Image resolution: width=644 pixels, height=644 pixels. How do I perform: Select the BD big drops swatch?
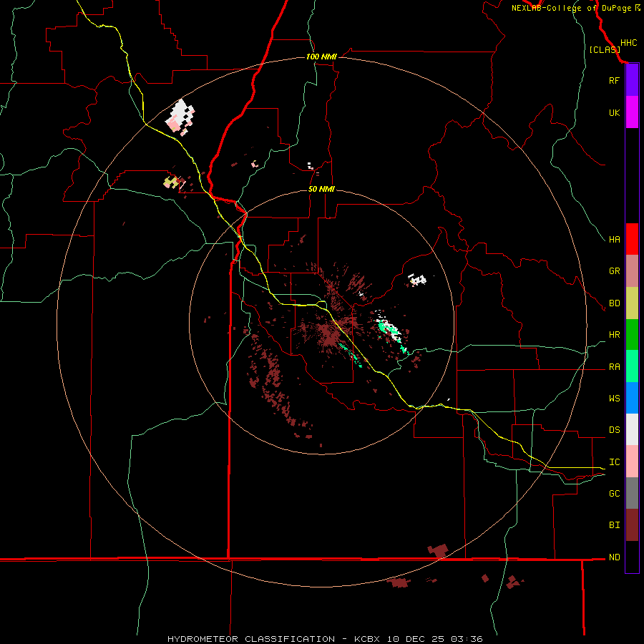(632, 303)
